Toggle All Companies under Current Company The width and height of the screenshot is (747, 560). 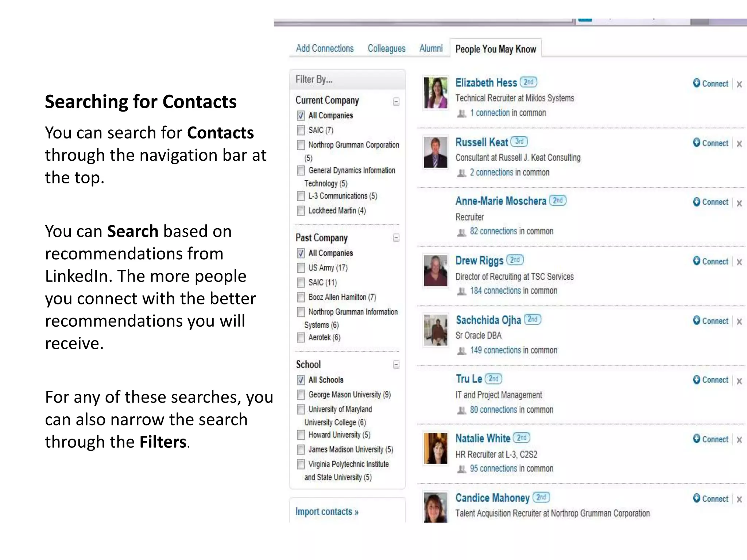click(x=301, y=116)
